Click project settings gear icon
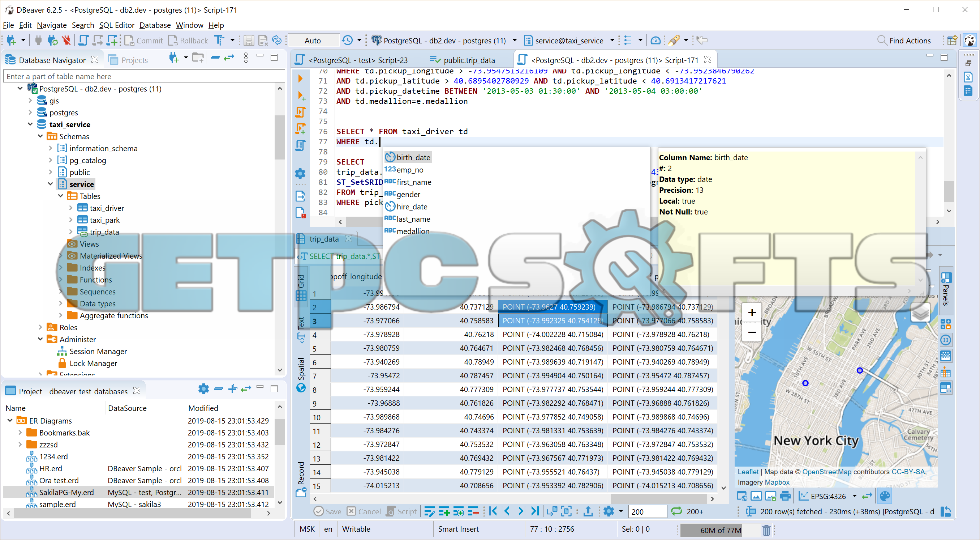Viewport: 980px width, 540px height. click(x=203, y=389)
